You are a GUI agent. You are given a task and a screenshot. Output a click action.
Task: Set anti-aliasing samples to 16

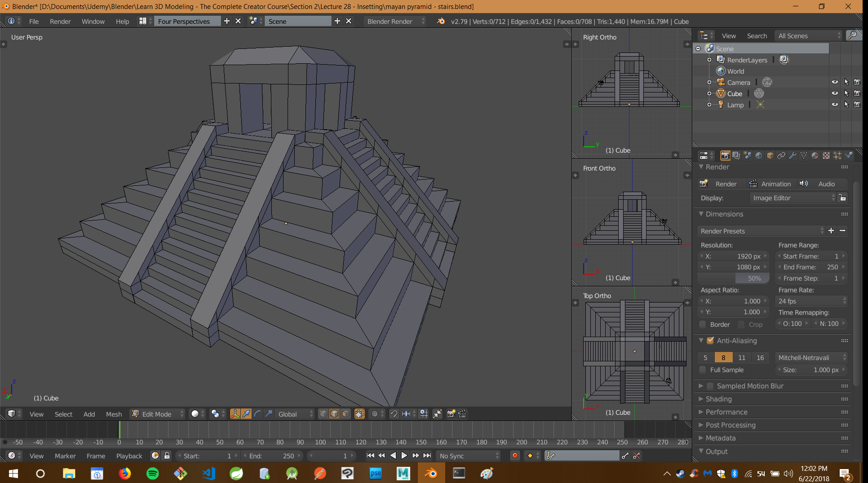(760, 357)
